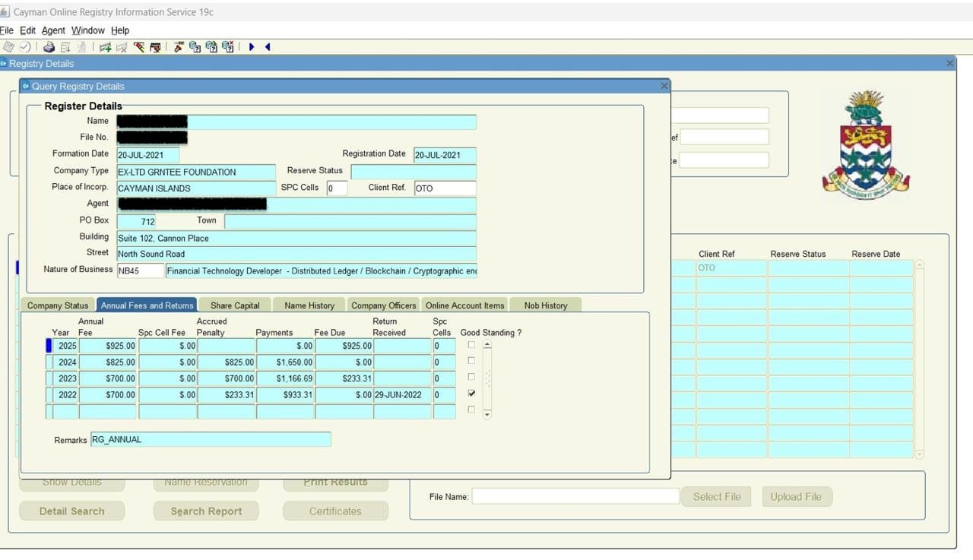Click the leftmost greyed-out toolbar icon

(x=8, y=47)
